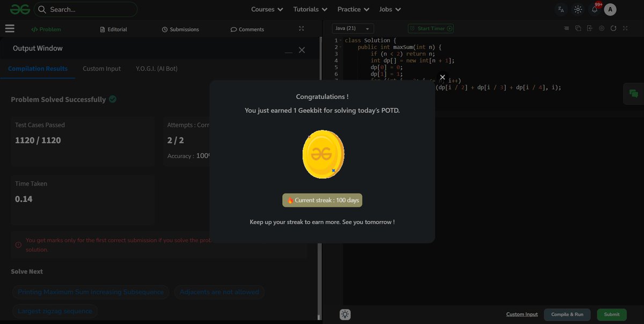Click into the Search field
The image size is (644, 324).
(x=86, y=9)
